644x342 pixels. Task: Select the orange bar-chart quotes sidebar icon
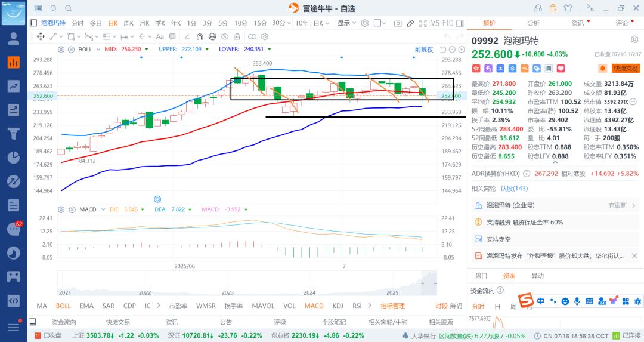[14, 62]
